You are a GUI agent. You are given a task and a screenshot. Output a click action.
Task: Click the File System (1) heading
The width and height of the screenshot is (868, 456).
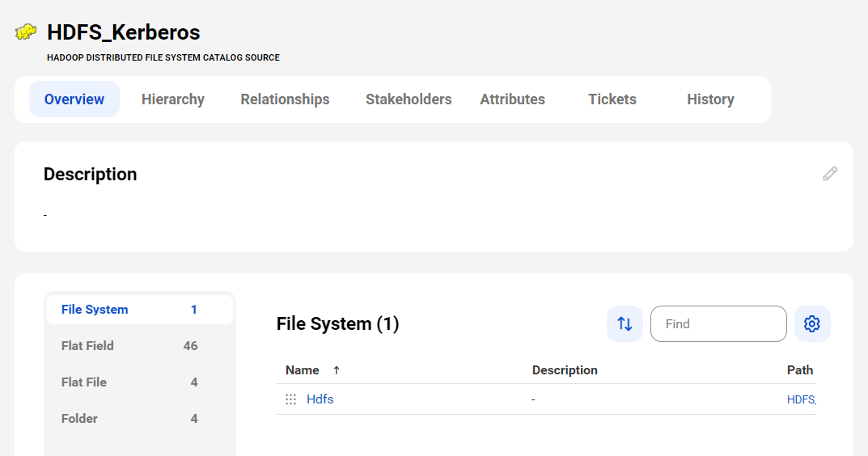pyautogui.click(x=337, y=323)
